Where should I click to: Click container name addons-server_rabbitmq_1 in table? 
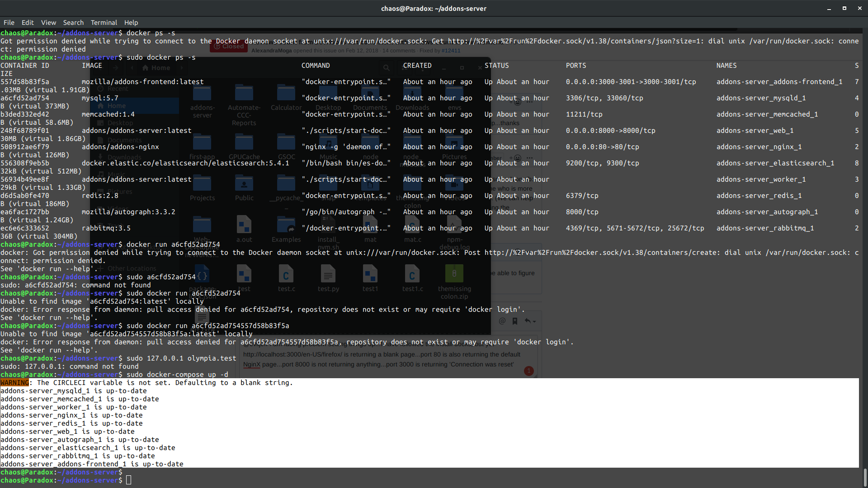765,228
